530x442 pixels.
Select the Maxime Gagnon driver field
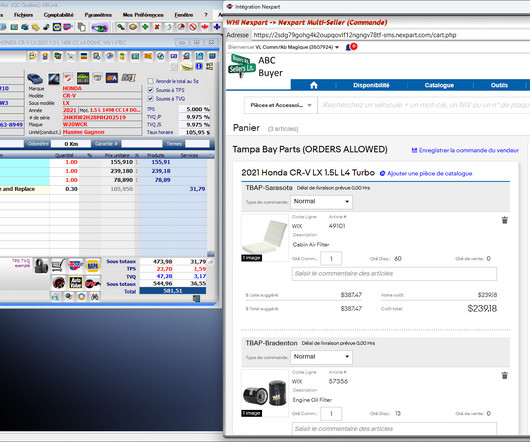(x=101, y=132)
